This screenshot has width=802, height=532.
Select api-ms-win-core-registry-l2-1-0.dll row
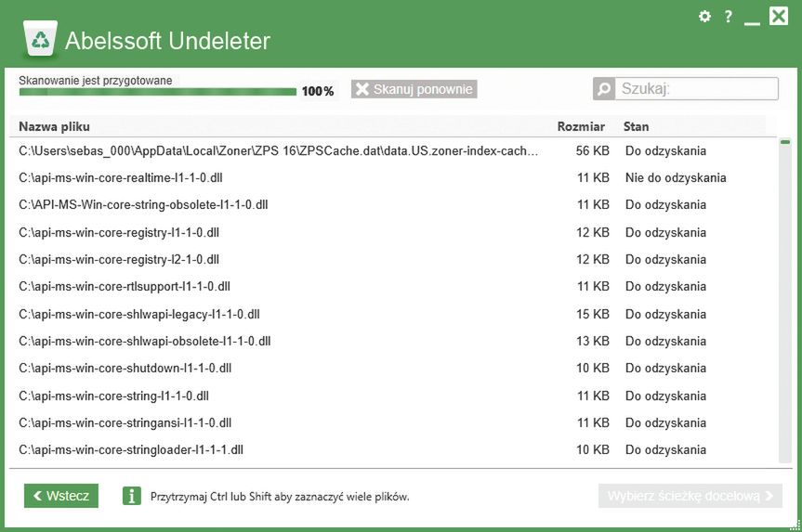pyautogui.click(x=392, y=260)
